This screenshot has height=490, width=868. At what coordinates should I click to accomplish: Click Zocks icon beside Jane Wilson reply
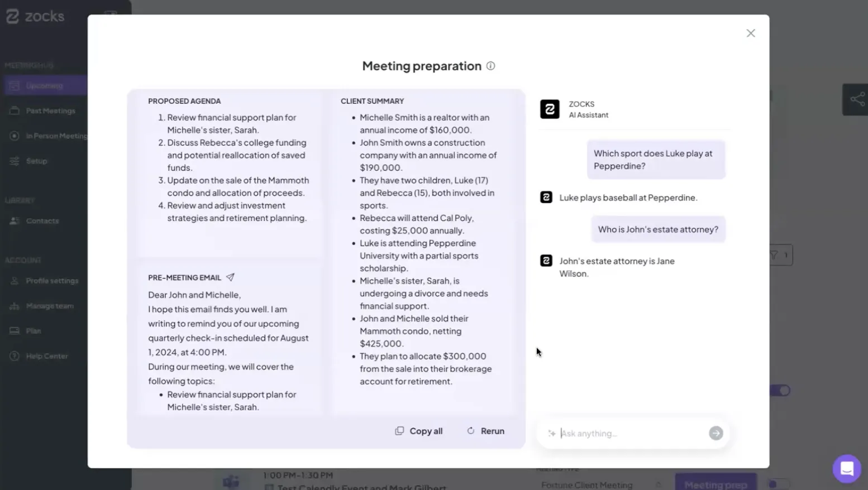pyautogui.click(x=546, y=261)
